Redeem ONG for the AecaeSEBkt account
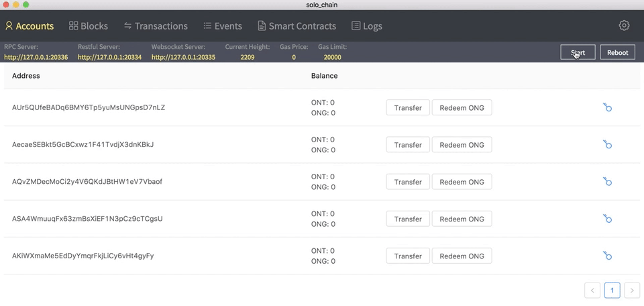 (462, 144)
